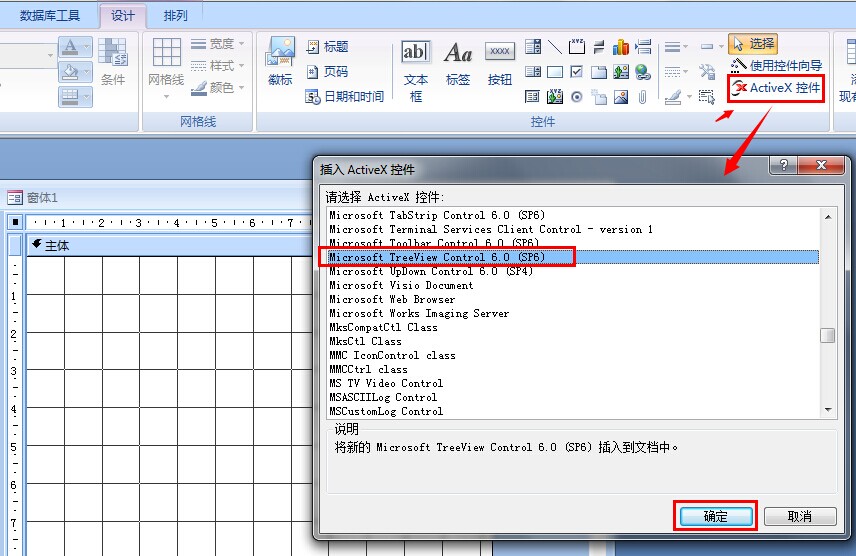This screenshot has width=856, height=556.
Task: Click the font color A swatch
Action: click(70, 48)
